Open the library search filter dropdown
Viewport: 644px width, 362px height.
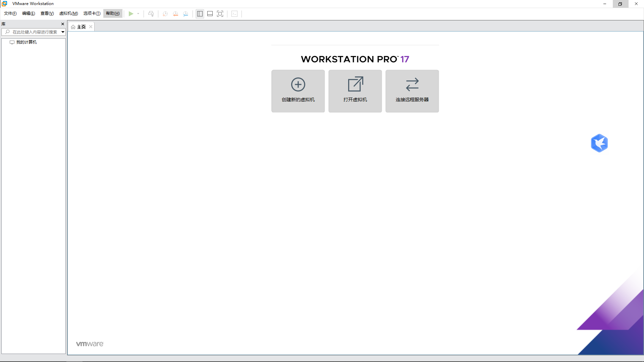[x=63, y=32]
